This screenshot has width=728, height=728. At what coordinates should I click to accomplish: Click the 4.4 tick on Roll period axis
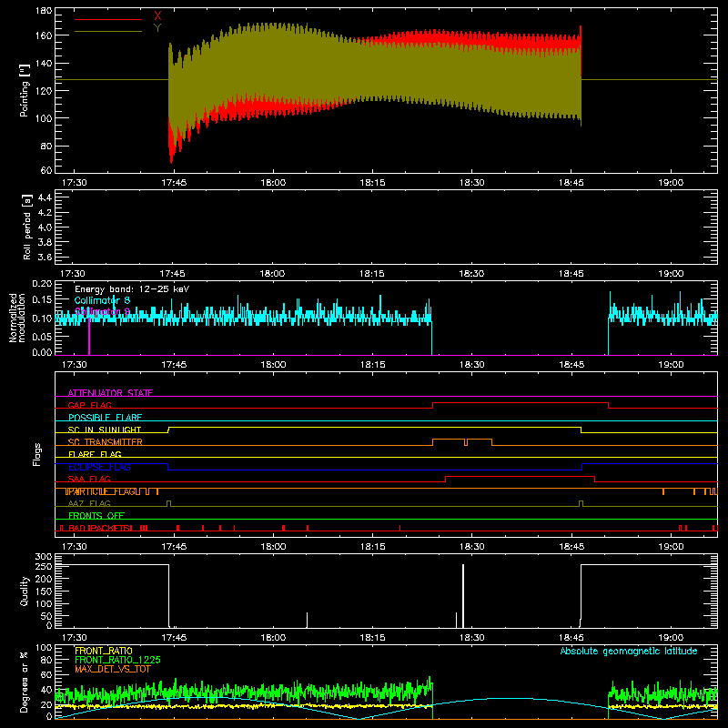point(45,197)
